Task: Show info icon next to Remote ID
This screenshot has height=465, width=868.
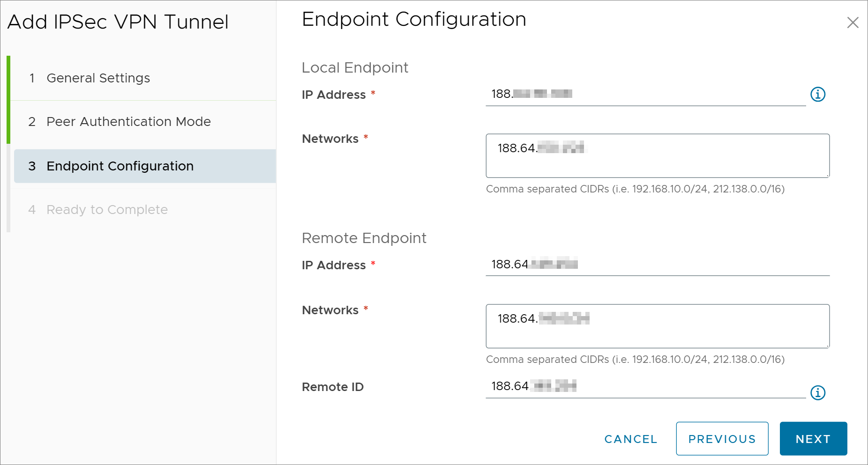Action: 818,392
